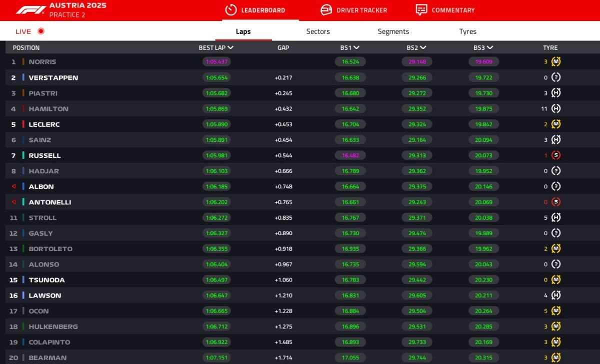Click Verstappen's unknown tyre icon
This screenshot has width=600, height=364.
(x=556, y=77)
